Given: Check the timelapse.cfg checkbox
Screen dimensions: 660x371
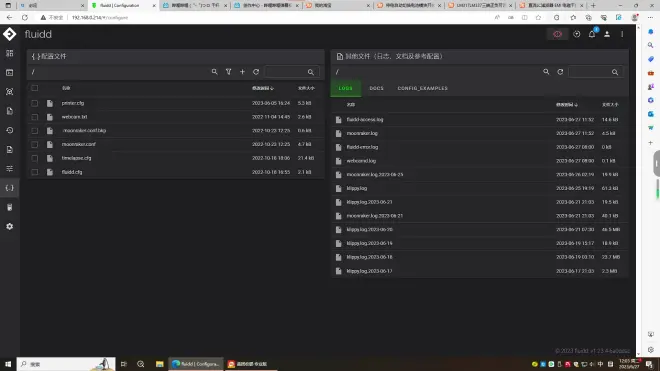Looking at the screenshot, I should tap(35, 158).
